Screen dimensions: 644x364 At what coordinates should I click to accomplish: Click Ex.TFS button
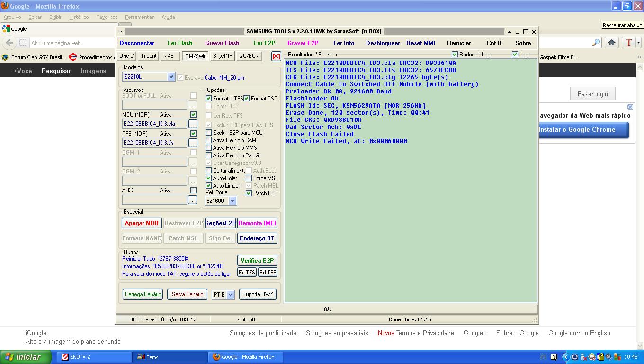(247, 273)
